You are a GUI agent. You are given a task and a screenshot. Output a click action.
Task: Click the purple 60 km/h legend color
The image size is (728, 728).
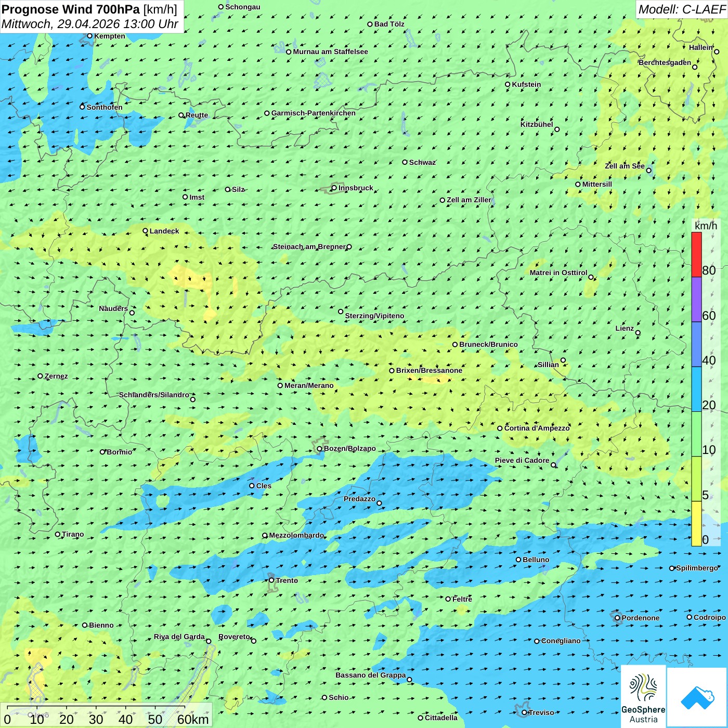(696, 300)
